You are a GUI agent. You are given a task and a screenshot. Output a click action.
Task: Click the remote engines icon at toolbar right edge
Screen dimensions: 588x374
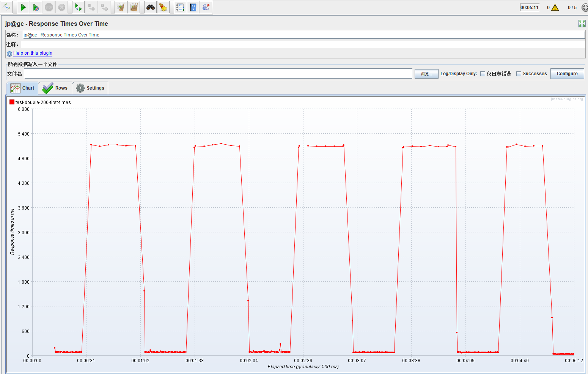[x=585, y=8]
